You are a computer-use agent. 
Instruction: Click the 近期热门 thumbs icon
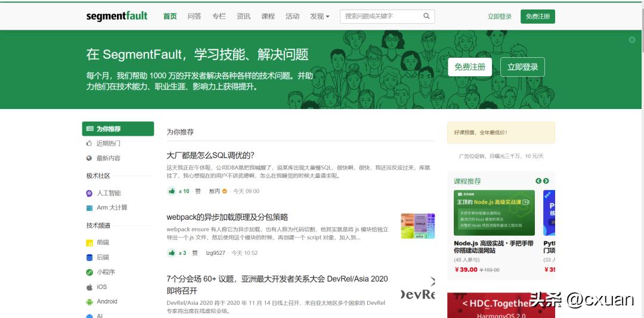[x=89, y=144]
